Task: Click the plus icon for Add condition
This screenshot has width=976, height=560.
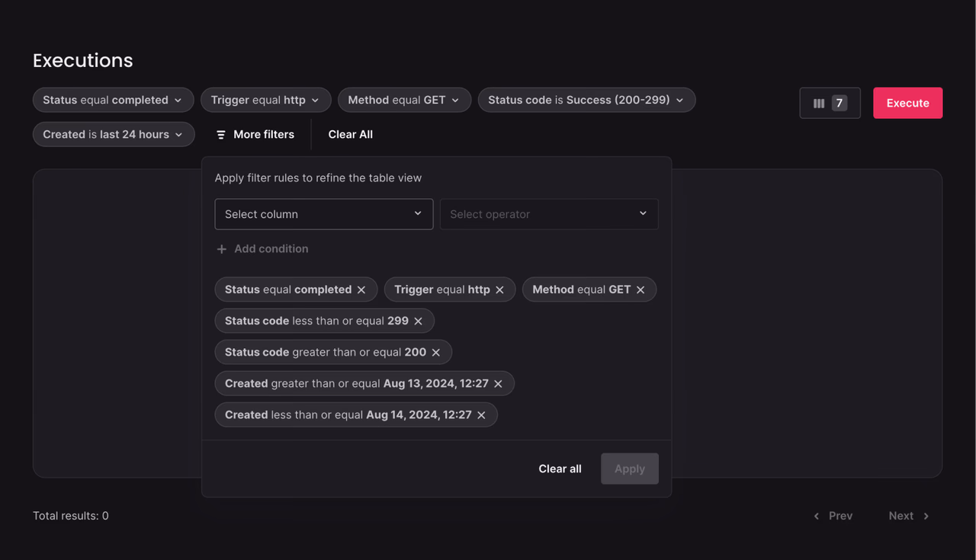Action: pos(222,249)
